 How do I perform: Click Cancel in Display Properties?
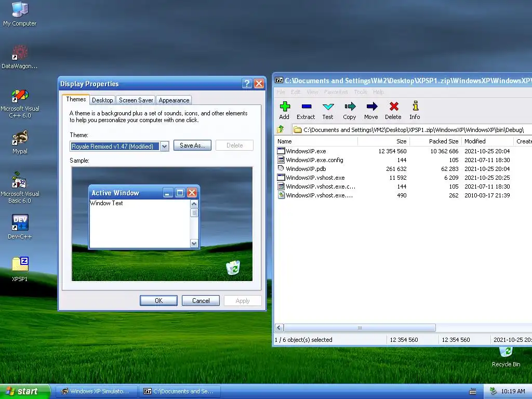tap(201, 301)
